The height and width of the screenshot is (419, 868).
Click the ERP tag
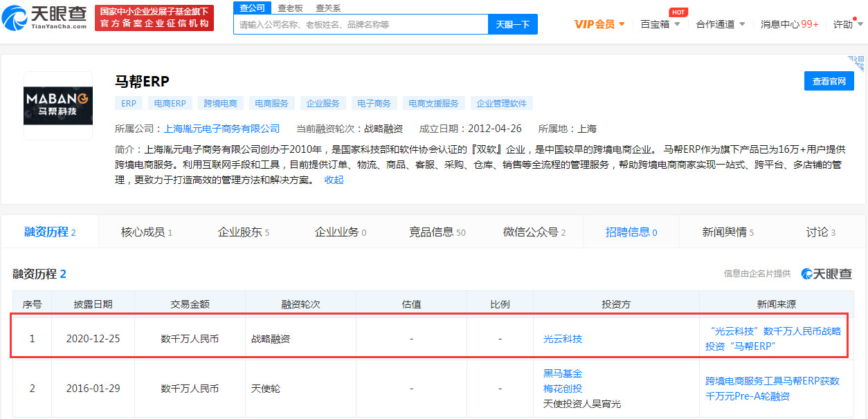click(x=129, y=103)
